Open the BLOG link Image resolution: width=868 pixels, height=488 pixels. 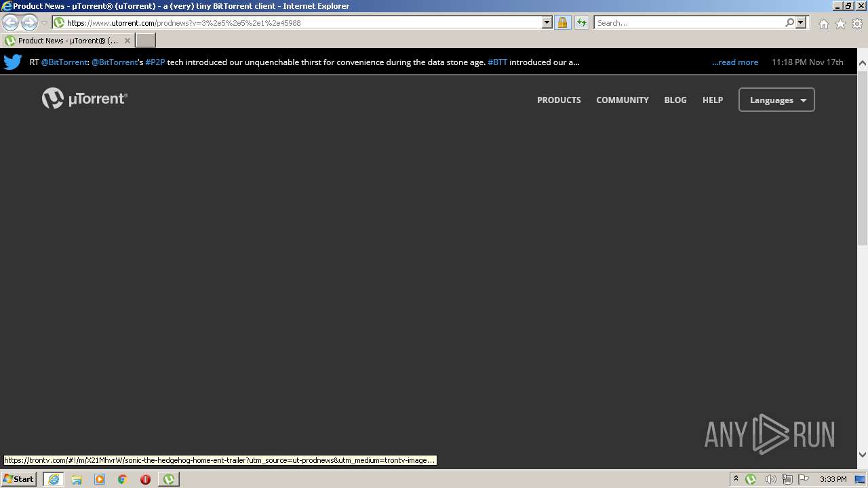[675, 100]
